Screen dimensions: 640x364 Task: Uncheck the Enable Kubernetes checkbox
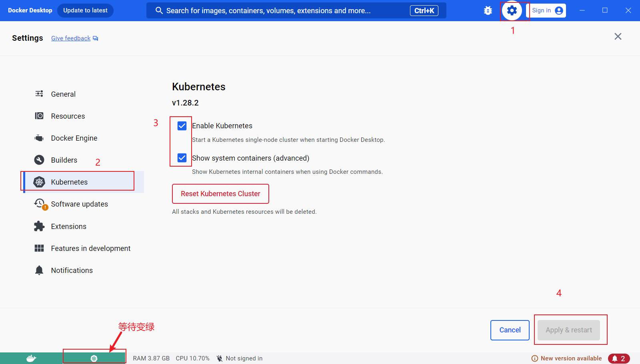[x=182, y=126]
